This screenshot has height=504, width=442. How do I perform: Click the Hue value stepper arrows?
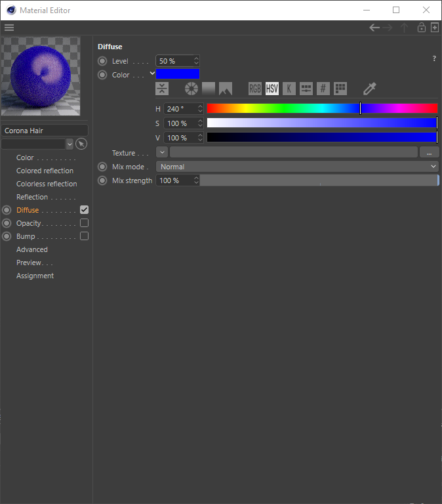[x=200, y=109]
